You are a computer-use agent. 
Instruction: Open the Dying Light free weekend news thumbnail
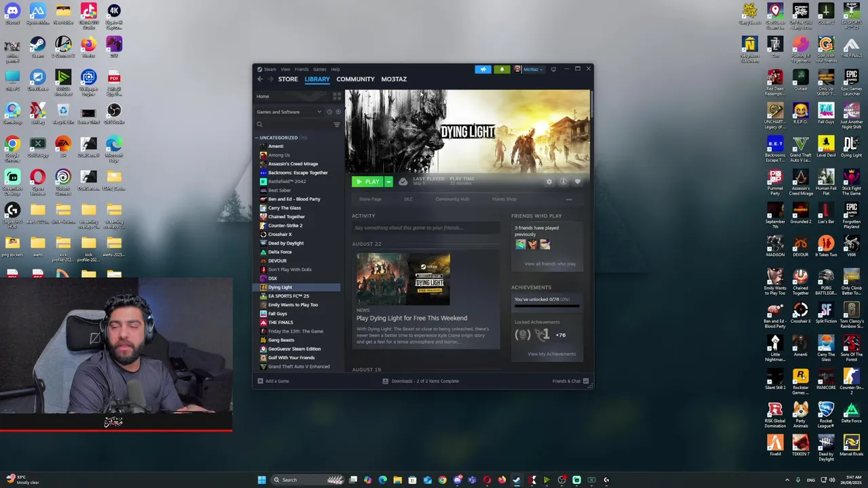pos(403,279)
